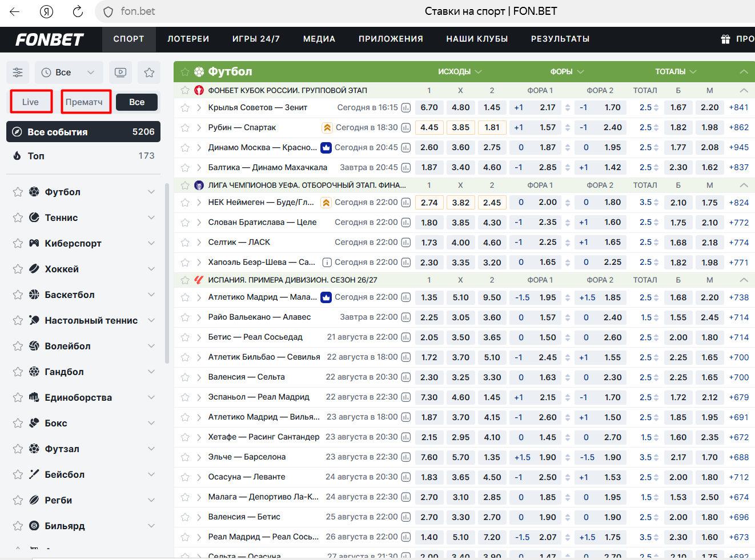The image size is (755, 560).
Task: Switch to Прематч events filter
Action: click(85, 102)
